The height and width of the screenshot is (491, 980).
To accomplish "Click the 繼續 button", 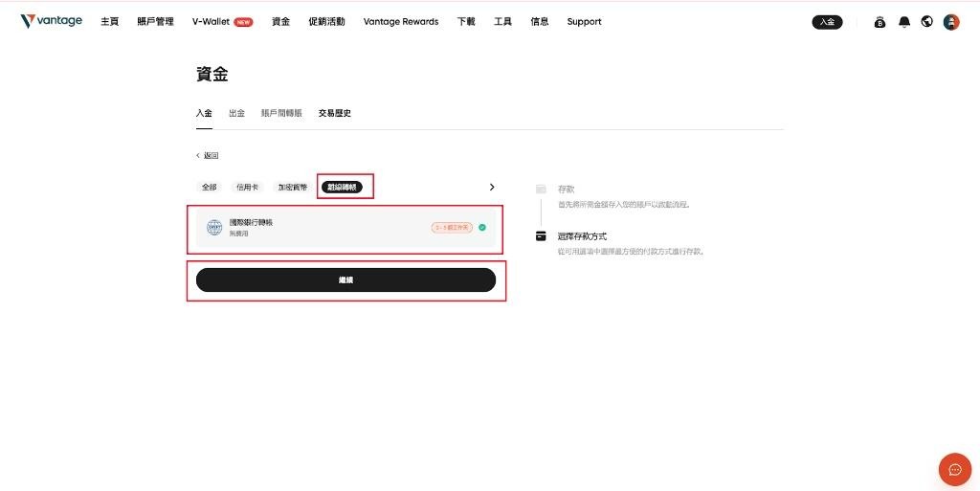I will pos(345,279).
